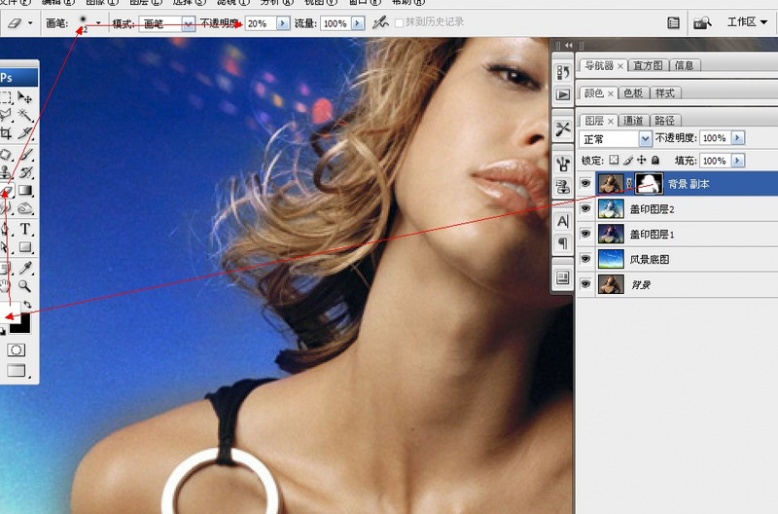Toggle Quick Mask mode in toolbox
This screenshot has height=514, width=778.
pyautogui.click(x=16, y=350)
